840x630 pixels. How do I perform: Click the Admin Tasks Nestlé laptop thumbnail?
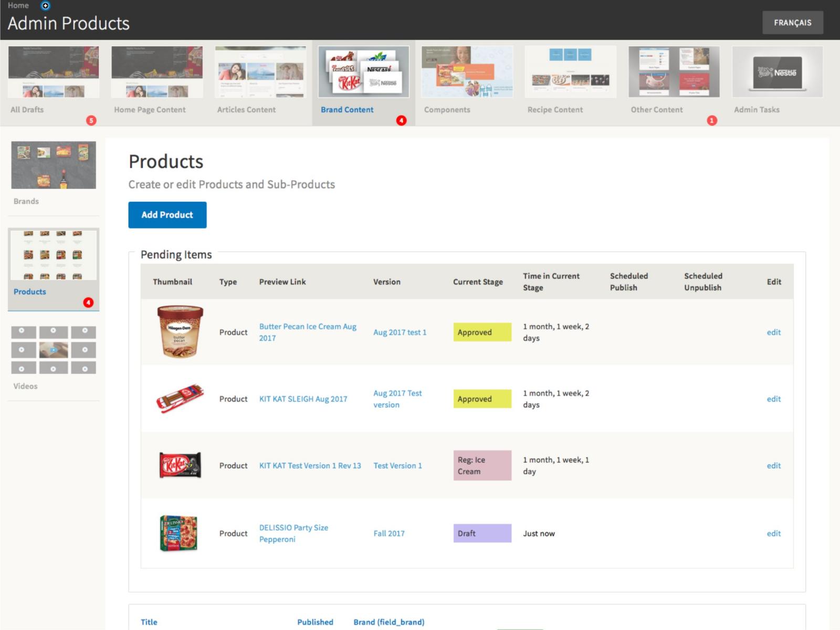(x=778, y=72)
